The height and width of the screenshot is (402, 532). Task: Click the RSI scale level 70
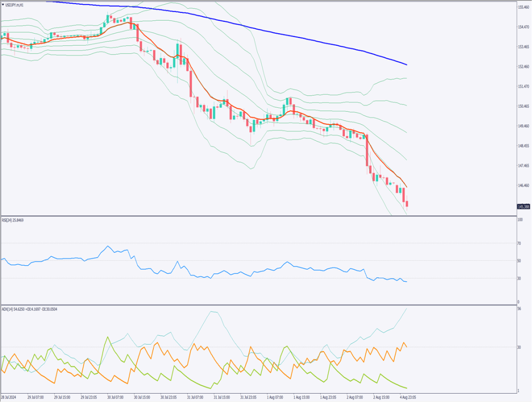(518, 243)
